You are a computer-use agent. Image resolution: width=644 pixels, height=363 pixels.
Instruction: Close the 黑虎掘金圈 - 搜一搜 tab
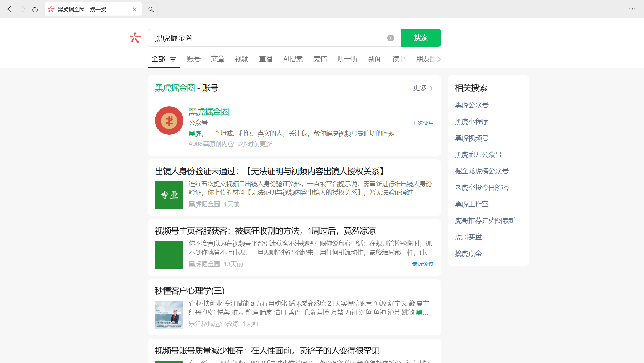pyautogui.click(x=135, y=10)
